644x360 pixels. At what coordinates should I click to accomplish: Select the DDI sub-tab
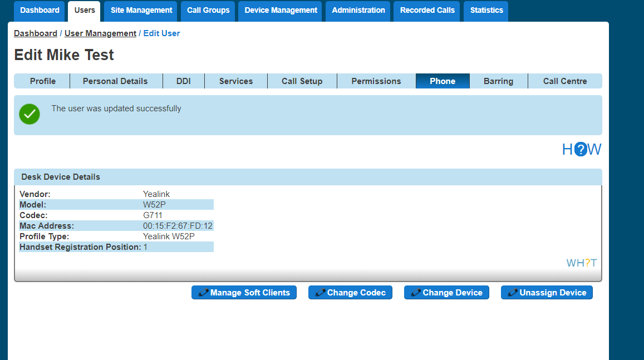pos(183,81)
